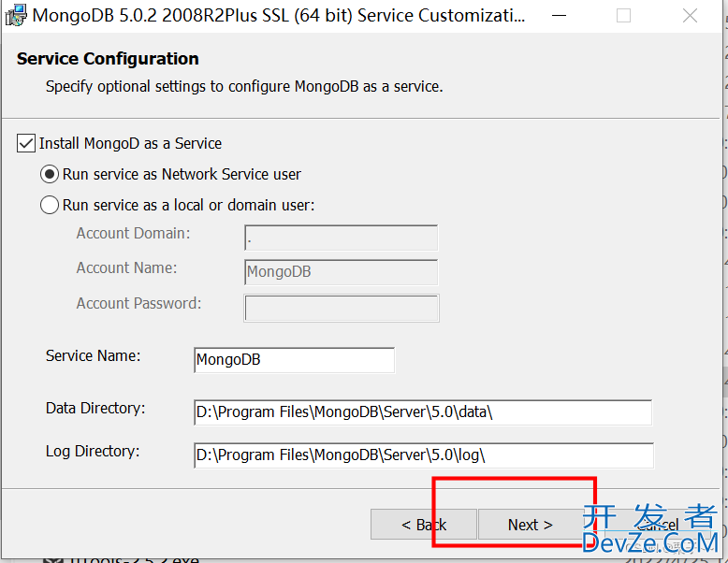
Task: Go to the next installer step
Action: [x=531, y=525]
